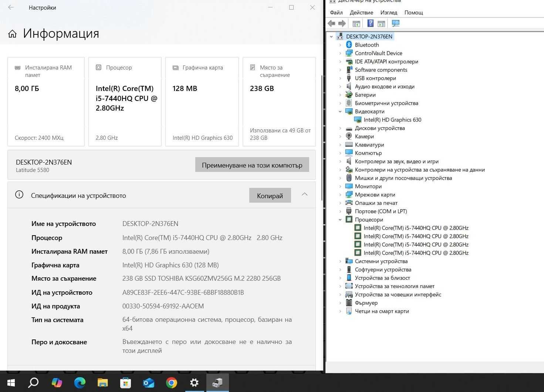Select Мишки и други посочващи устройства
This screenshot has width=544, height=392.
403,178
